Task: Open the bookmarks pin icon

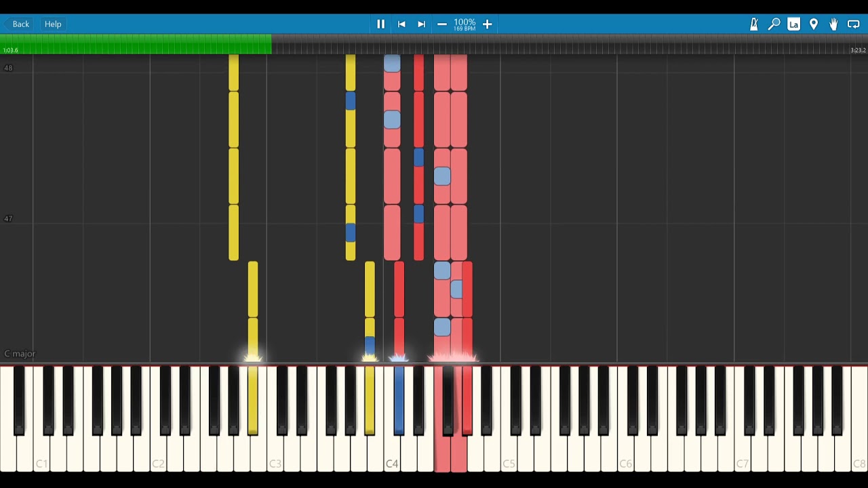Action: (x=814, y=24)
